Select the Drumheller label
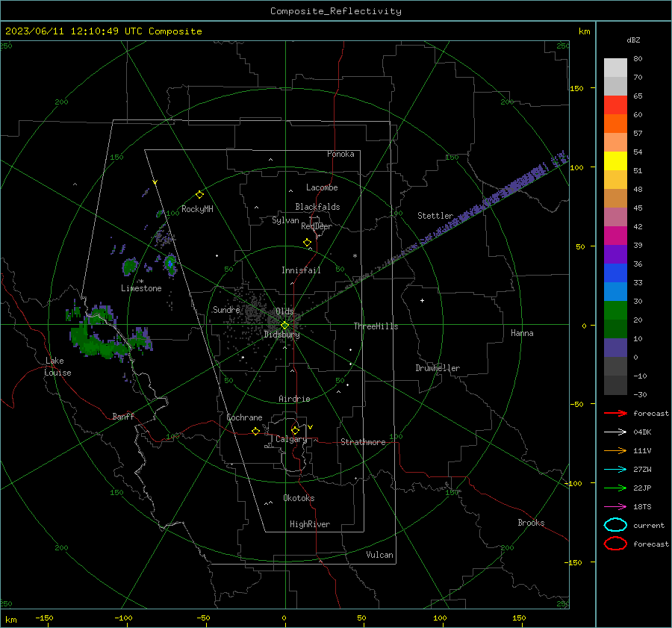The width and height of the screenshot is (672, 628). pos(438,368)
